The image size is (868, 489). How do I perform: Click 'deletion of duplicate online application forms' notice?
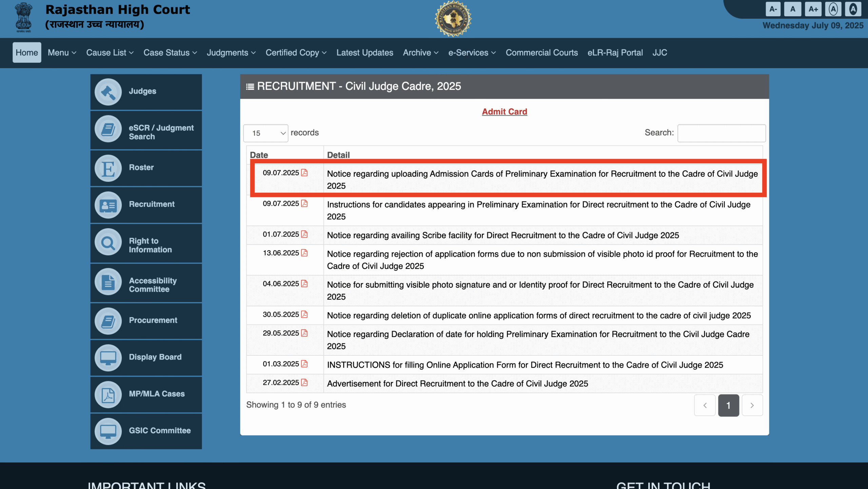[x=539, y=315]
